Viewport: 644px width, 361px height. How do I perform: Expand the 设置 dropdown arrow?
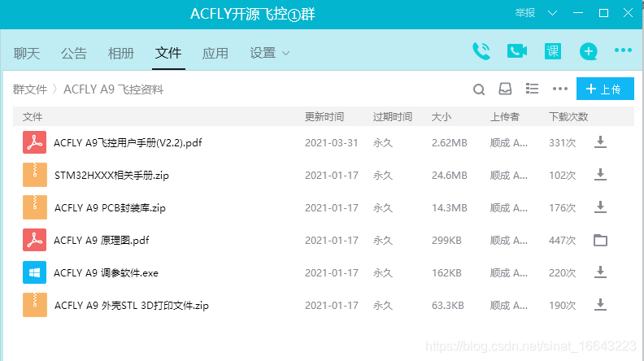click(x=286, y=54)
